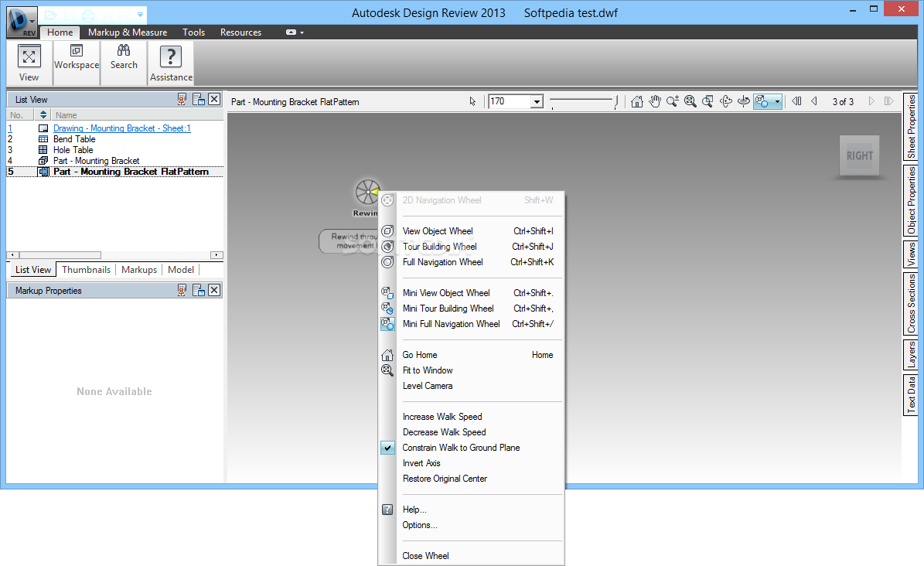Toggle the Invert Axis menu option
The width and height of the screenshot is (924, 566).
coord(471,463)
